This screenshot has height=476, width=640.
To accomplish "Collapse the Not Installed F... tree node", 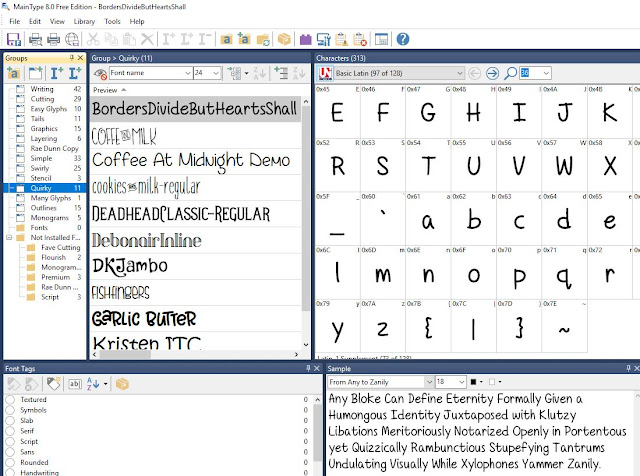I will [x=9, y=238].
